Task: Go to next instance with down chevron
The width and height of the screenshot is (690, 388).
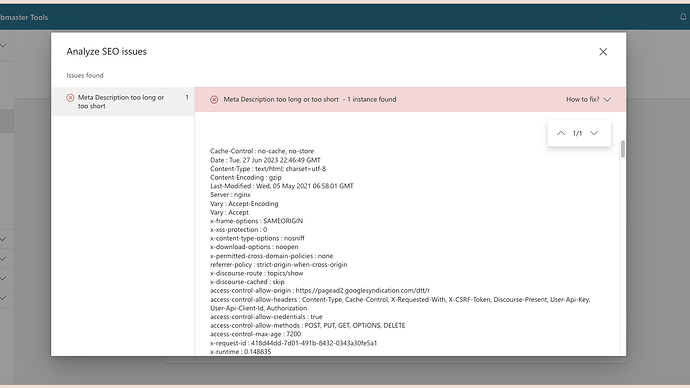Action: [594, 133]
